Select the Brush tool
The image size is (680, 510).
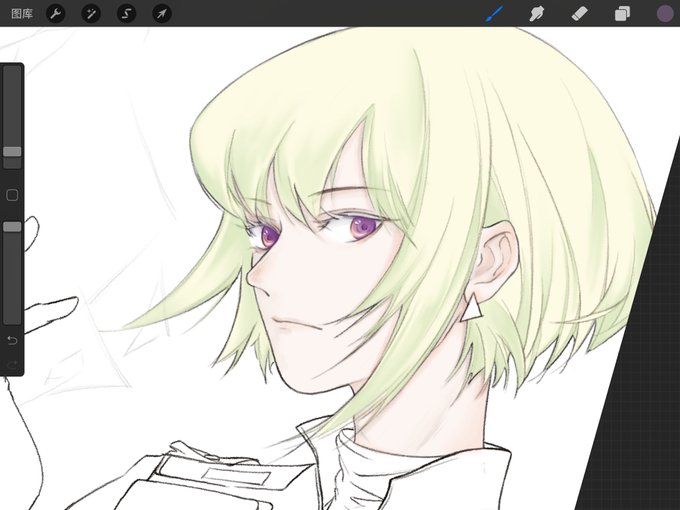494,14
